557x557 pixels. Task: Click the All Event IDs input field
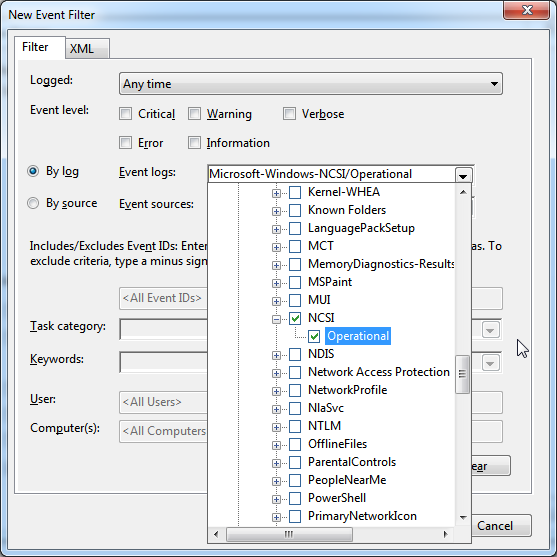163,298
